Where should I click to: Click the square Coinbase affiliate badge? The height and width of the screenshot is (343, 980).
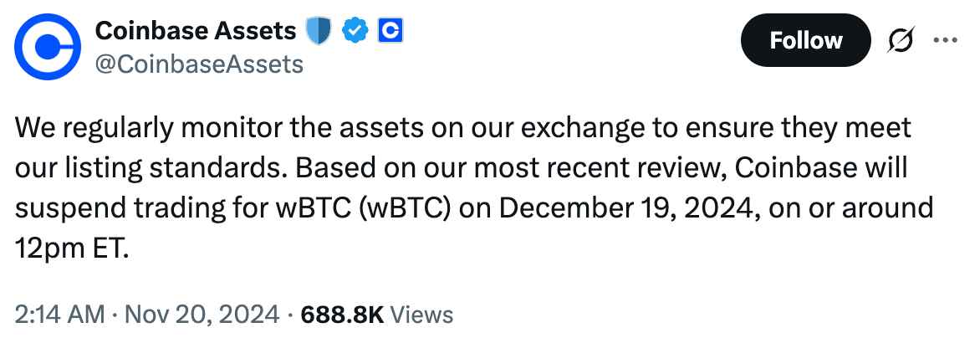pos(390,31)
